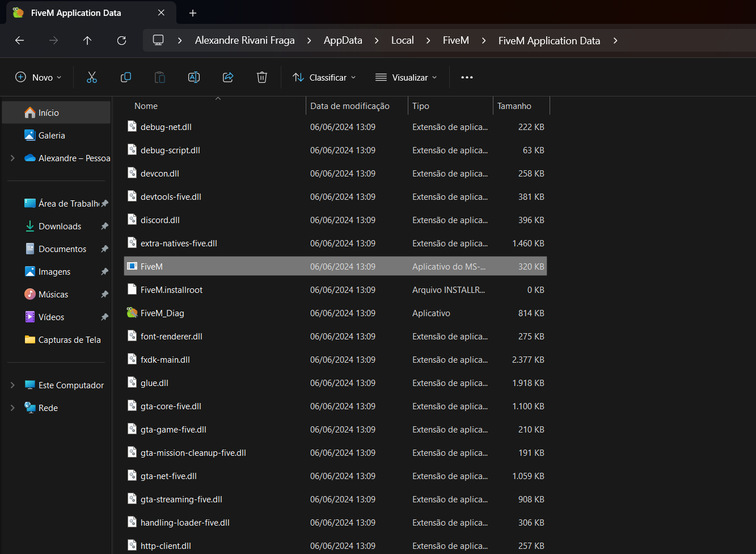
Task: Expand the Este Computador tree node
Action: pos(12,385)
